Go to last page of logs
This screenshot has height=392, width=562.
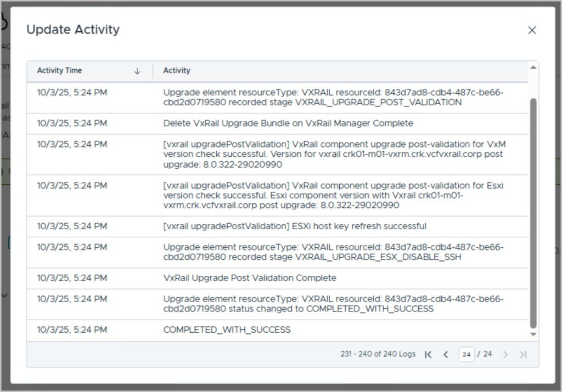click(523, 354)
